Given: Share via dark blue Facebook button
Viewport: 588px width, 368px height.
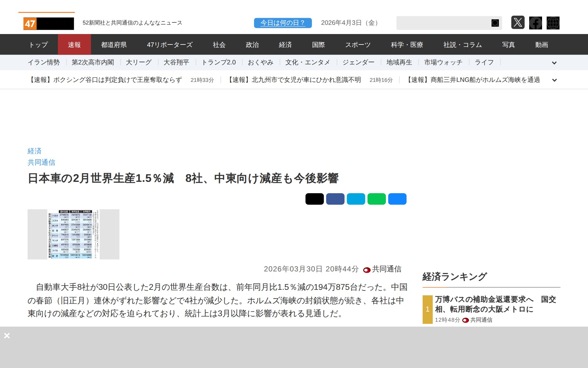Looking at the screenshot, I should click(x=335, y=199).
